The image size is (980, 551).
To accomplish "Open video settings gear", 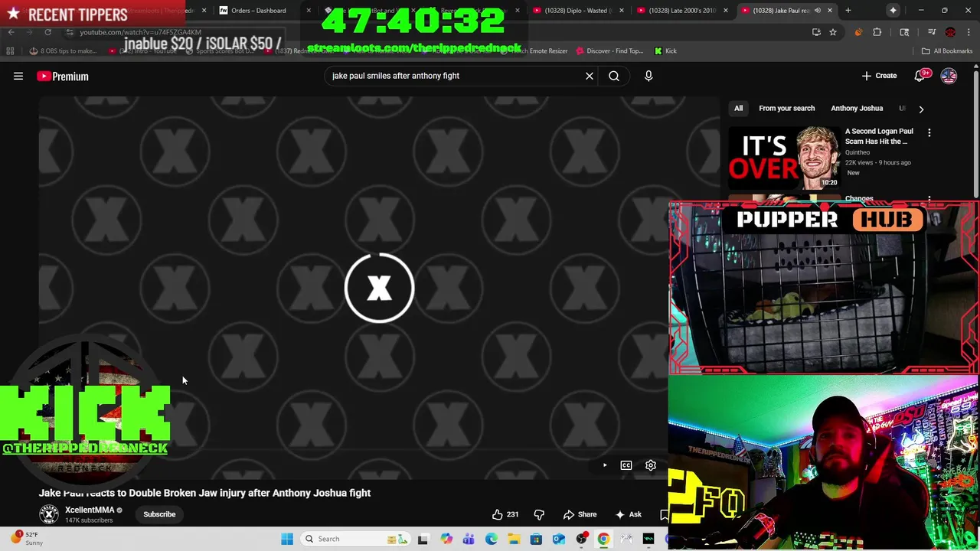I will tap(651, 465).
